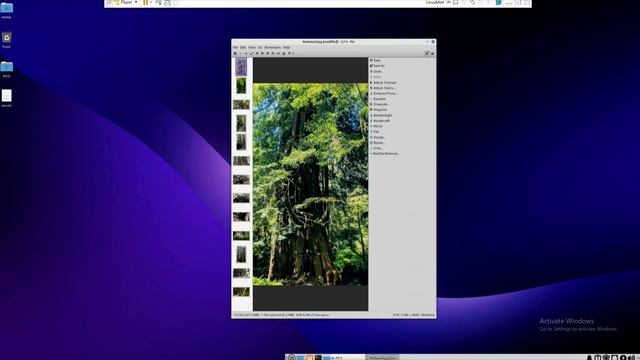Screen dimensions: 640x360
Task: Select the purple-highlighted filmstrip thumbnail
Action: point(241,67)
